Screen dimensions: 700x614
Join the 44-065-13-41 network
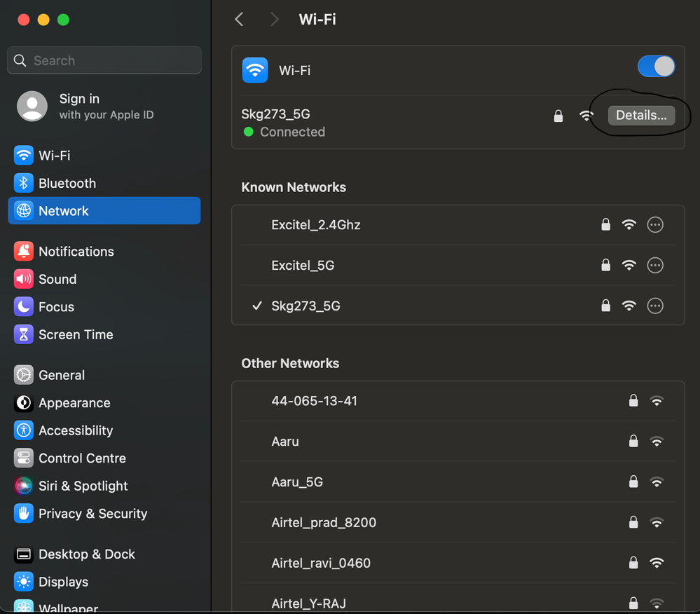point(458,401)
